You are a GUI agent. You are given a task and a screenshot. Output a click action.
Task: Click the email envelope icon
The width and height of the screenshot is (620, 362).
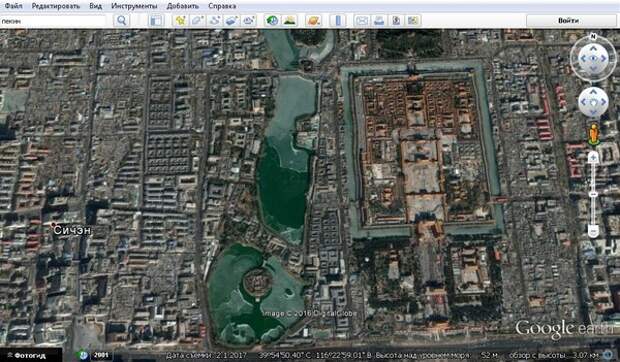click(362, 21)
